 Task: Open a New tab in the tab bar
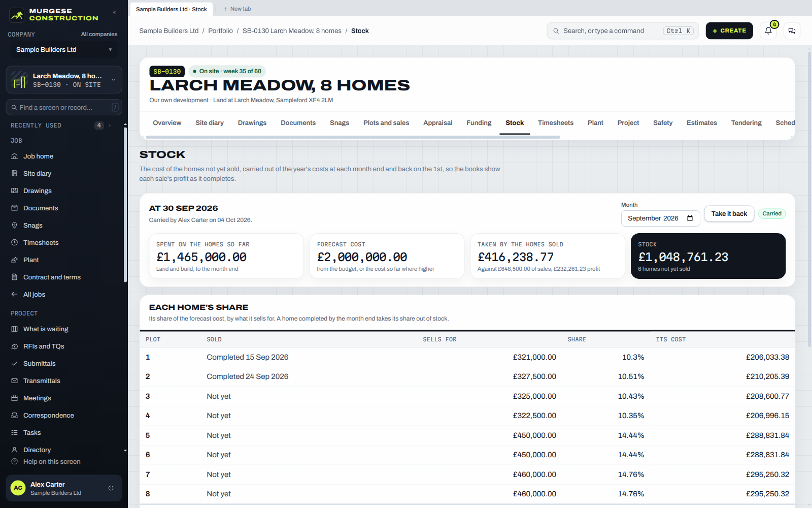click(237, 9)
